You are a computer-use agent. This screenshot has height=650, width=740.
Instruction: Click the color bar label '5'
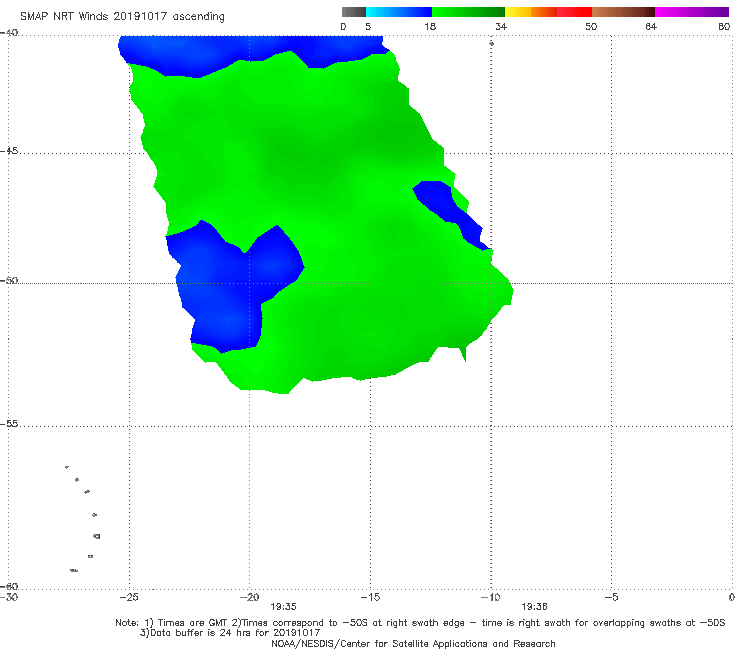click(368, 26)
